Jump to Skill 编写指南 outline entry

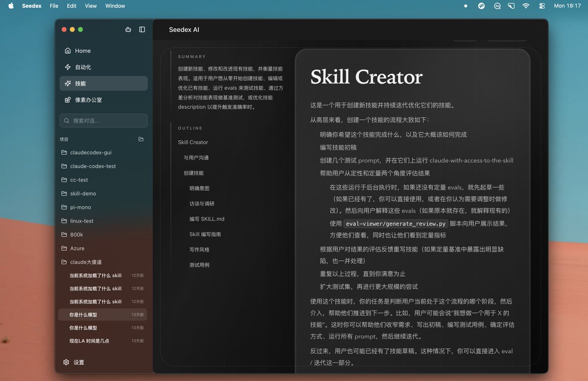pos(205,234)
